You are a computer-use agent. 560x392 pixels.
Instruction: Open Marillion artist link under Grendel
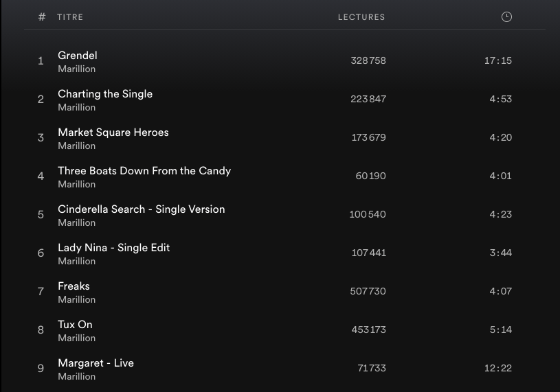77,69
